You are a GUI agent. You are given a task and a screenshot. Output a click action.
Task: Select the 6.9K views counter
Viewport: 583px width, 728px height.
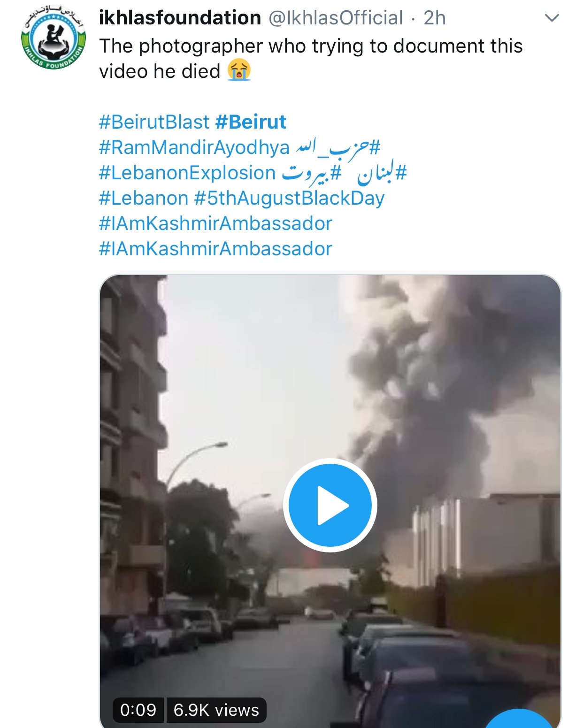(x=216, y=710)
